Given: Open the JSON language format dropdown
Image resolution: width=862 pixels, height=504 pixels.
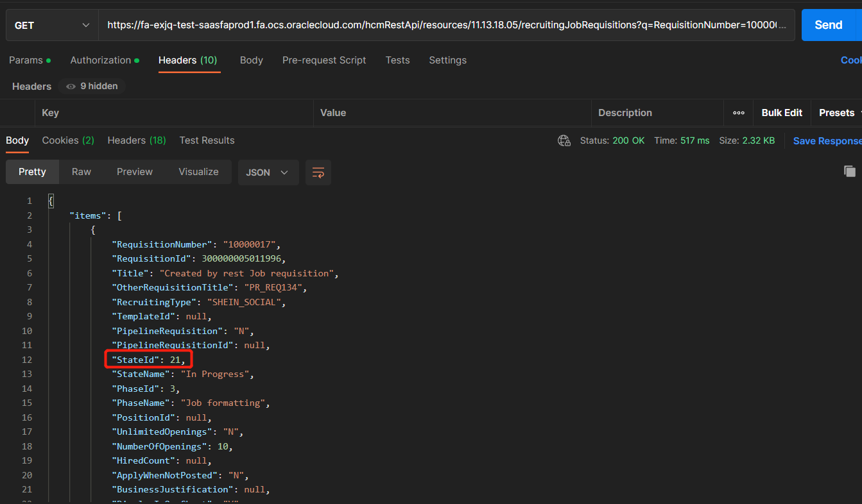Looking at the screenshot, I should pos(268,172).
